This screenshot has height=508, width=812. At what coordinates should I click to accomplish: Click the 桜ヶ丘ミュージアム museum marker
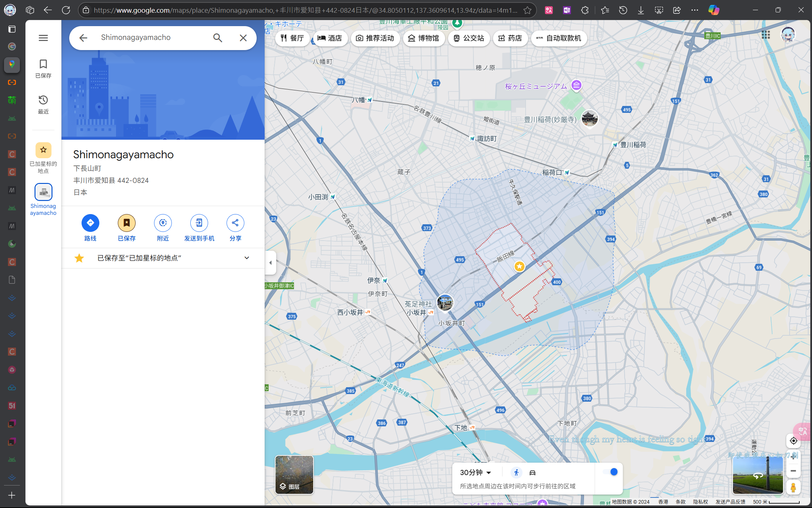[x=576, y=86]
